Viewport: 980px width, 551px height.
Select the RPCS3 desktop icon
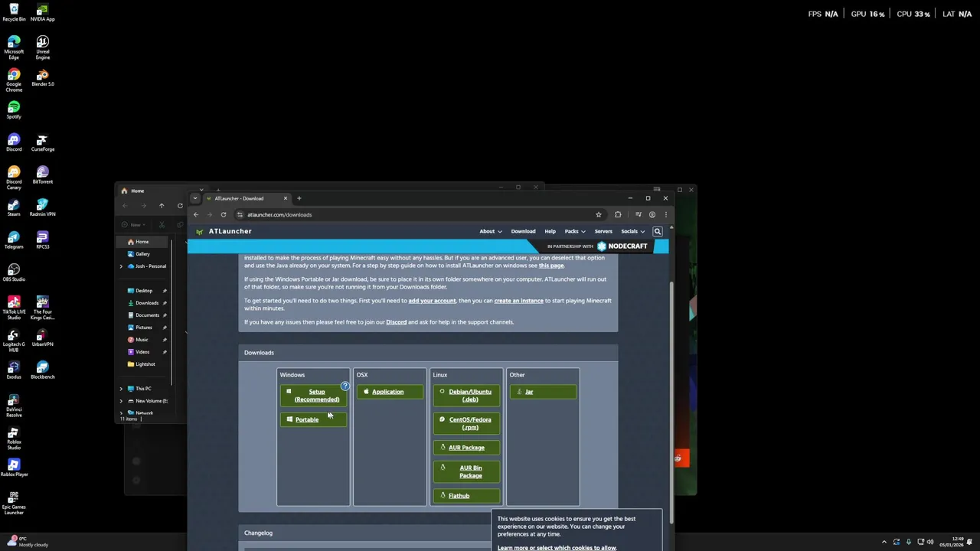(42, 240)
